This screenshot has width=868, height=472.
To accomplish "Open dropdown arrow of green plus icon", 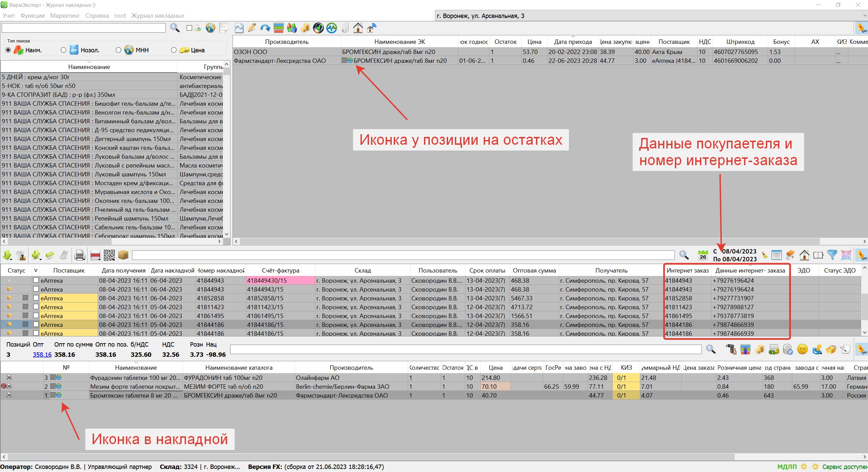I will [40, 259].
